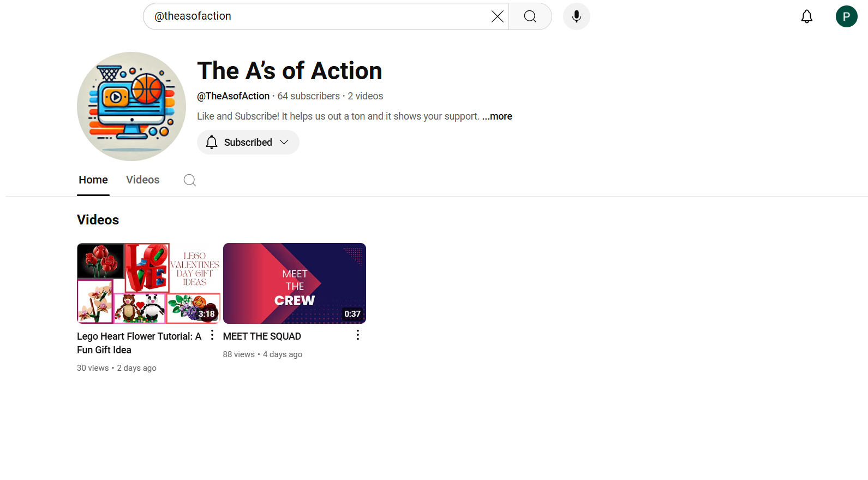
Task: Switch to the Home tab
Action: click(93, 180)
